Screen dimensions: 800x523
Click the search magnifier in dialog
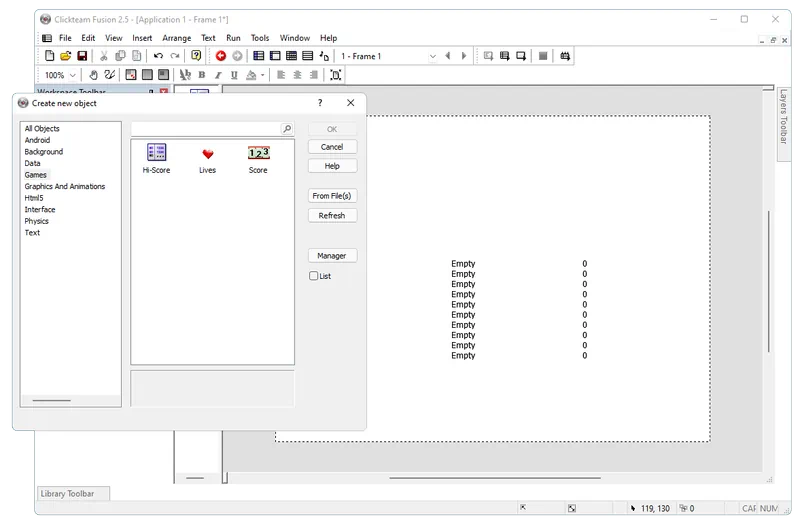(x=287, y=129)
